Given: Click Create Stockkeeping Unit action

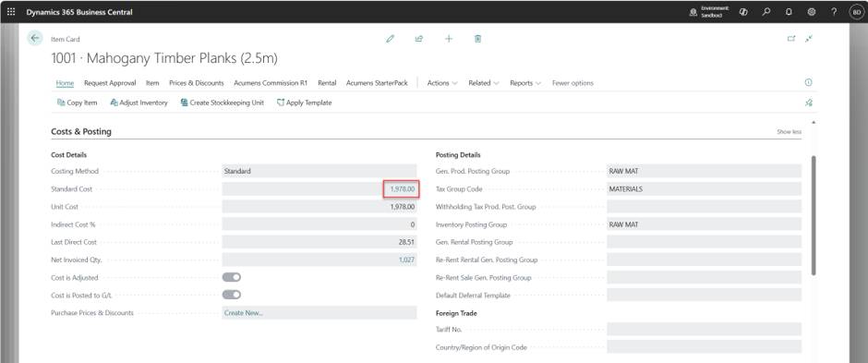Looking at the screenshot, I should tap(223, 103).
